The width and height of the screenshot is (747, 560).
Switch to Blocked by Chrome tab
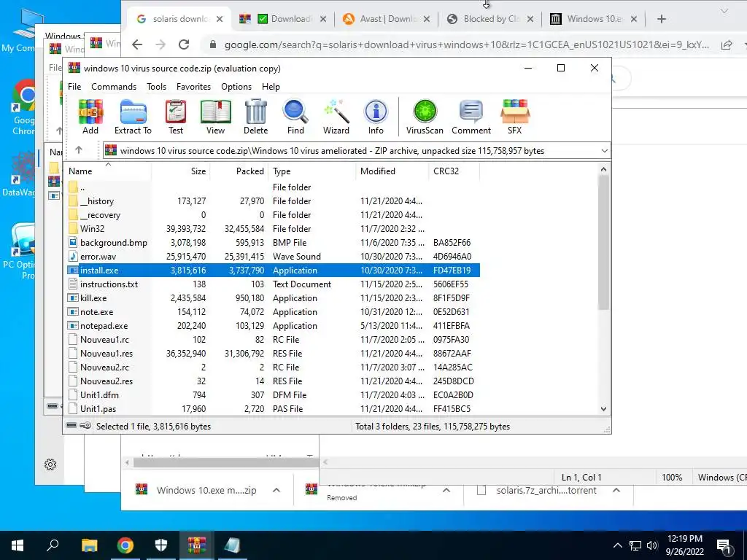coord(491,18)
